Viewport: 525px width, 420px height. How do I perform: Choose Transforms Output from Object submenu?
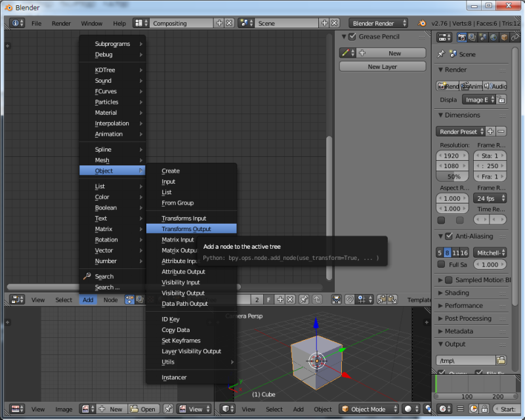pos(192,229)
